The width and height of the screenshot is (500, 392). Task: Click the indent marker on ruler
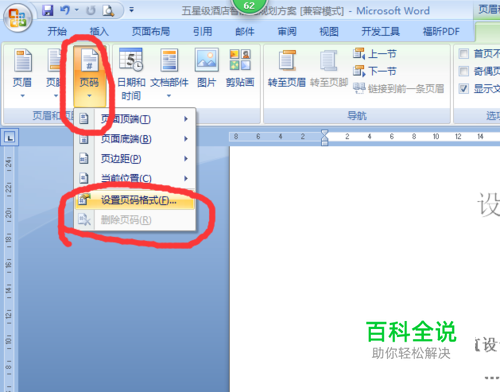tap(324, 137)
